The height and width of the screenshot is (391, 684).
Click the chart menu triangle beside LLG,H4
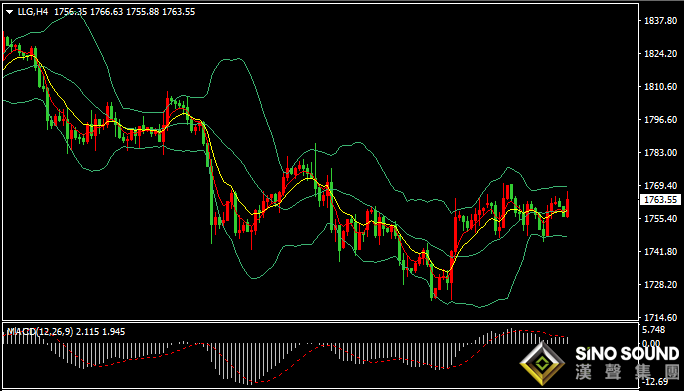click(x=10, y=12)
